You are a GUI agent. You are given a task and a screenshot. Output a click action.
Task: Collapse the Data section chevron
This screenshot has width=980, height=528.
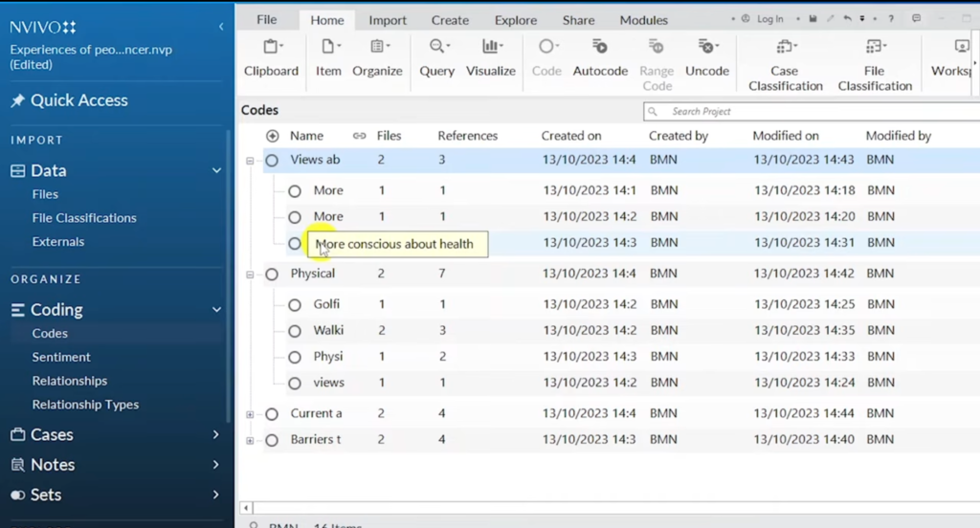click(x=216, y=170)
